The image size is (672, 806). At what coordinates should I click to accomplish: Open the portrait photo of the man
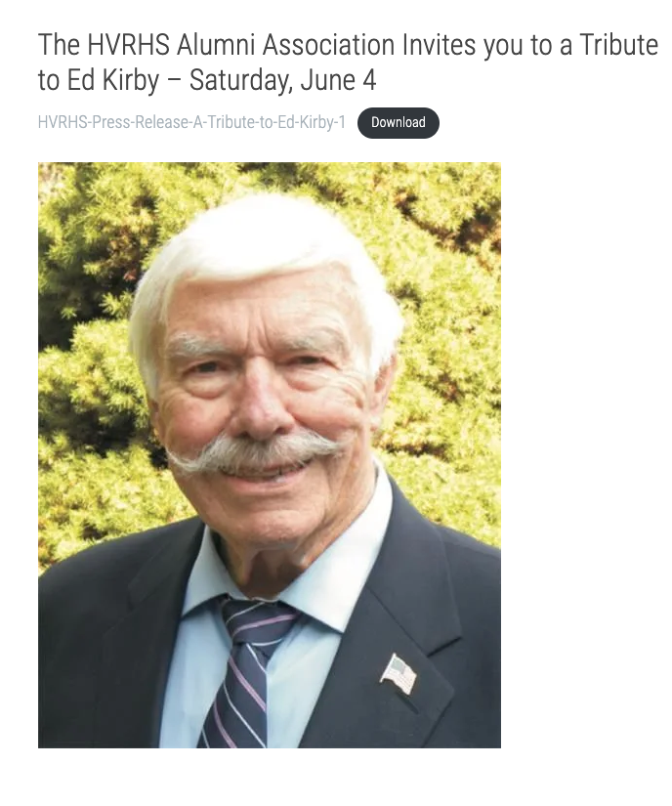(270, 455)
